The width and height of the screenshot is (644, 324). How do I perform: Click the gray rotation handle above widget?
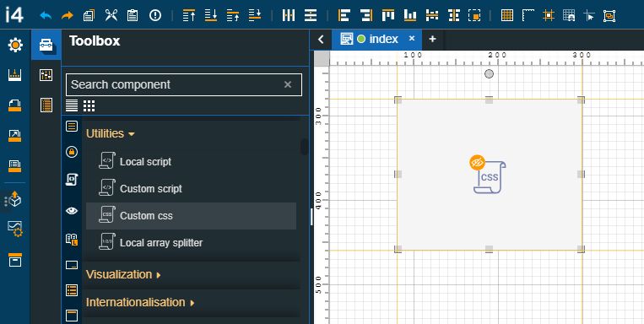point(489,74)
